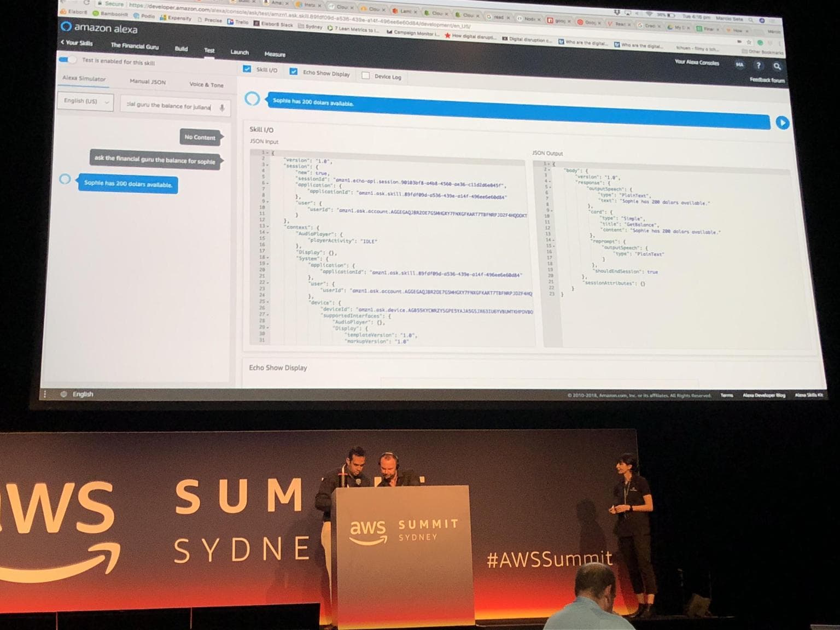Open the Dropbox icon in macOS menu bar
The image size is (840, 630).
617,12
